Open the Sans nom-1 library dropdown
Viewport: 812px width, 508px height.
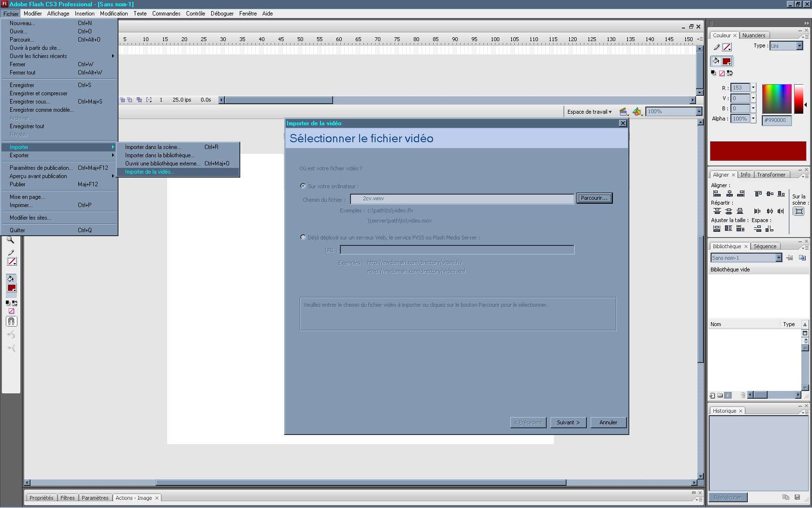779,258
